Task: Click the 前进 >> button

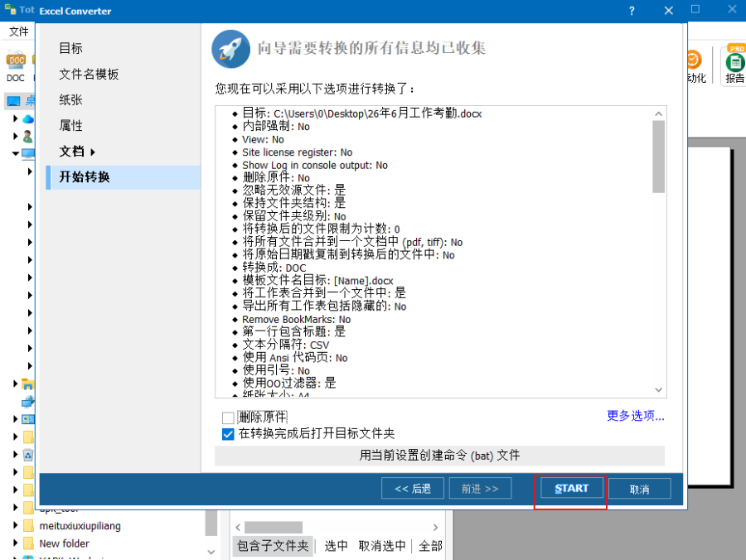Action: [x=480, y=489]
